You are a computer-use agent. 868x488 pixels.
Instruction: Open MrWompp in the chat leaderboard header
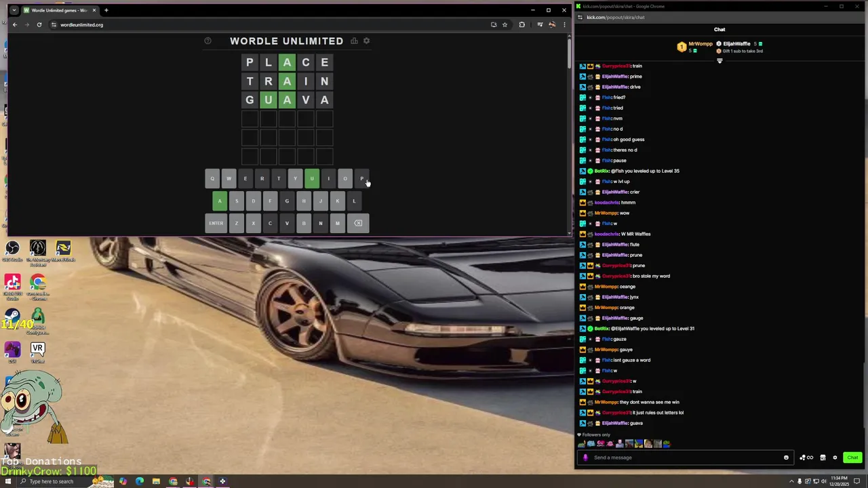pyautogui.click(x=701, y=44)
